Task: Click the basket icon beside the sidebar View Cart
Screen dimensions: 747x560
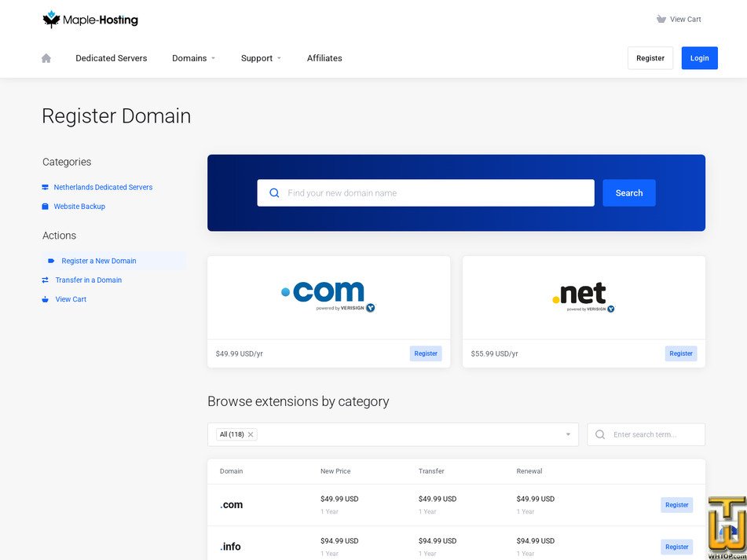Action: (x=46, y=299)
